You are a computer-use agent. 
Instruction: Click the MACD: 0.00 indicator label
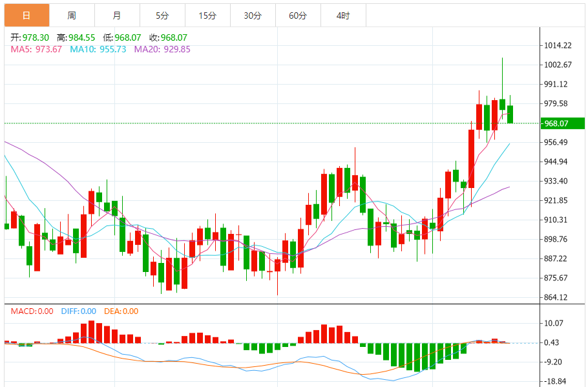click(x=32, y=311)
